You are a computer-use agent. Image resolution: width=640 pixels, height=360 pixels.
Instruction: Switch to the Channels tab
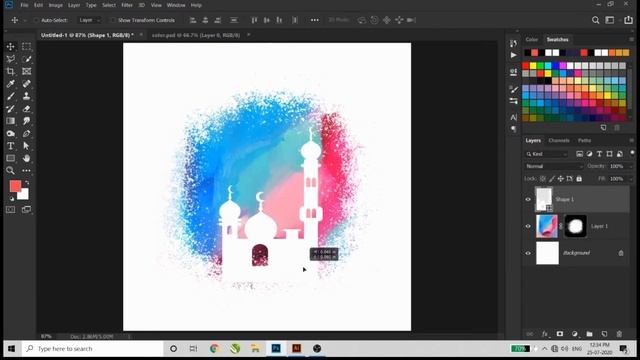click(559, 140)
